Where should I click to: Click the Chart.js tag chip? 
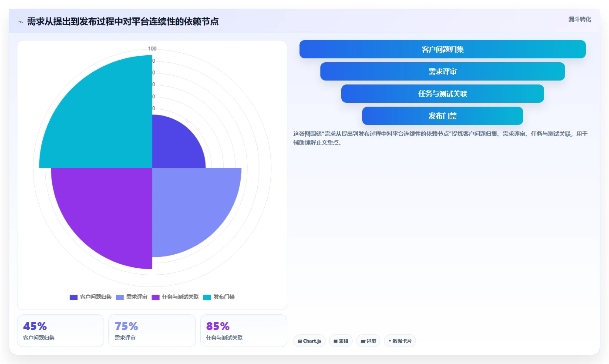click(x=310, y=341)
